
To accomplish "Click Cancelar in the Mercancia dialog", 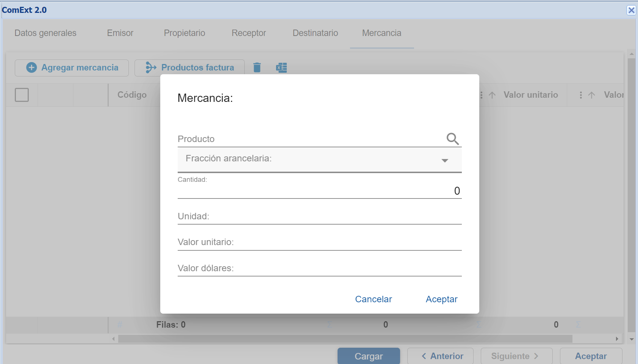I will pos(374,299).
